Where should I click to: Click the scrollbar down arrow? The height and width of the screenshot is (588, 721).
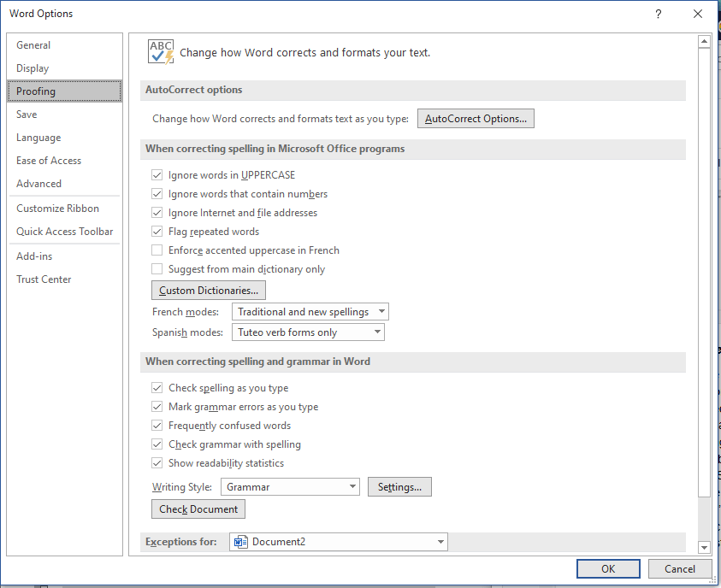pyautogui.click(x=705, y=547)
